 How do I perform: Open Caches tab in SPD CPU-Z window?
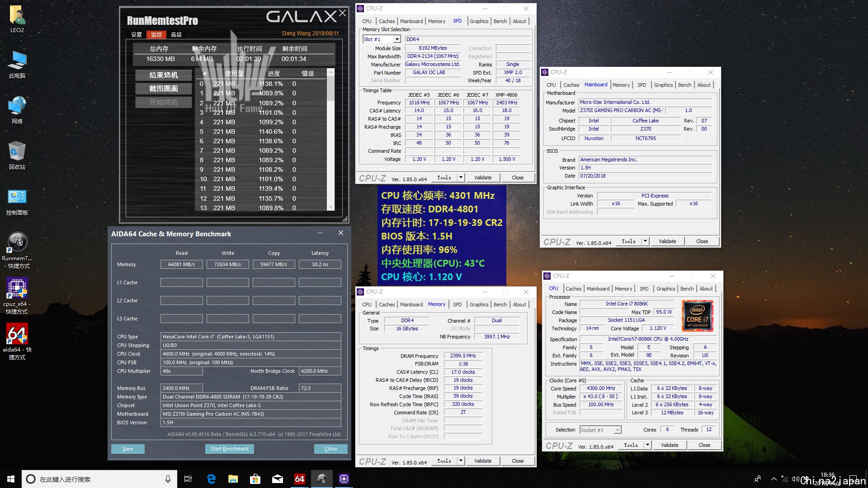387,21
